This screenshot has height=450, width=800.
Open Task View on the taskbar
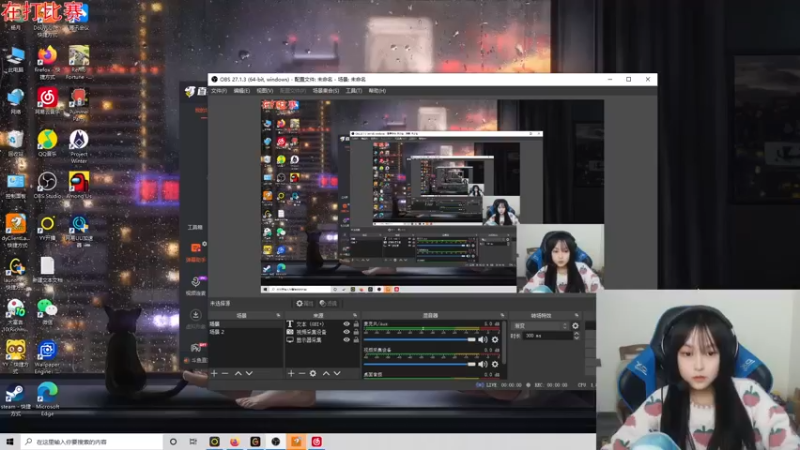pos(193,441)
